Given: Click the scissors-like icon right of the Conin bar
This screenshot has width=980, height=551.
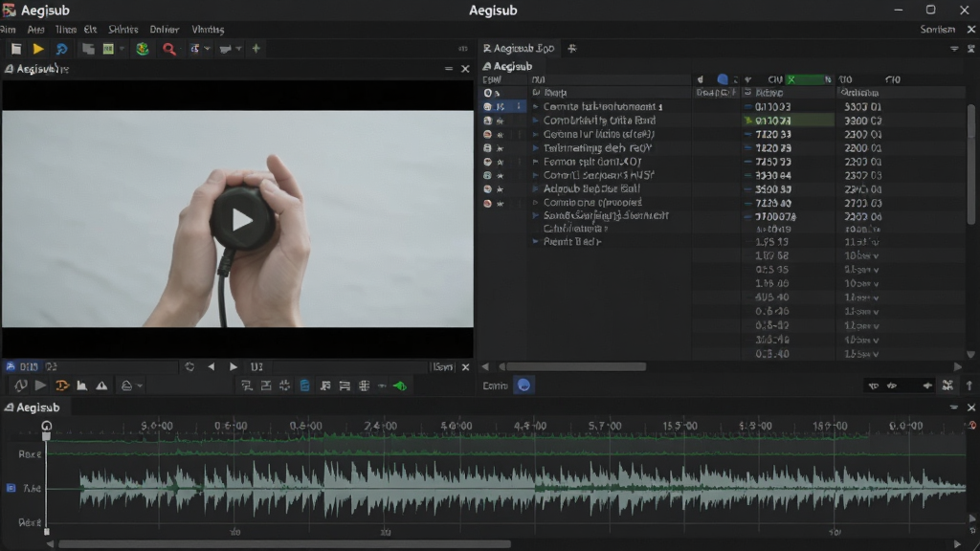Looking at the screenshot, I should pyautogui.click(x=947, y=386).
